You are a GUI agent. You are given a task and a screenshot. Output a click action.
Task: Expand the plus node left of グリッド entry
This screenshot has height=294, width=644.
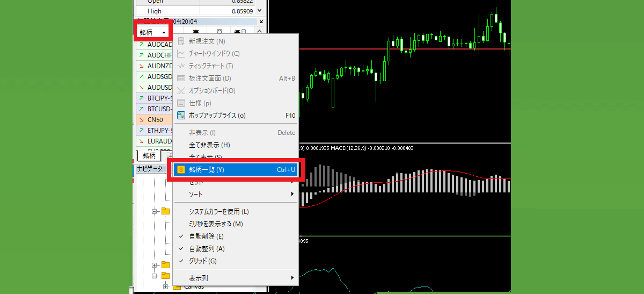click(154, 265)
